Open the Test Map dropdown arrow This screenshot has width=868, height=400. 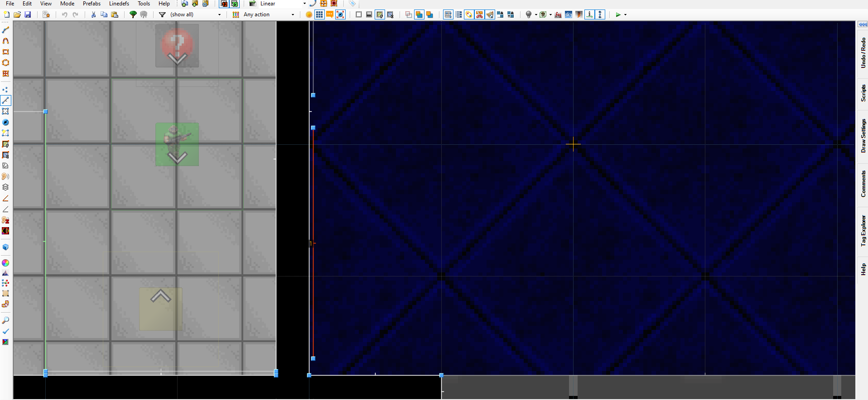pos(626,14)
